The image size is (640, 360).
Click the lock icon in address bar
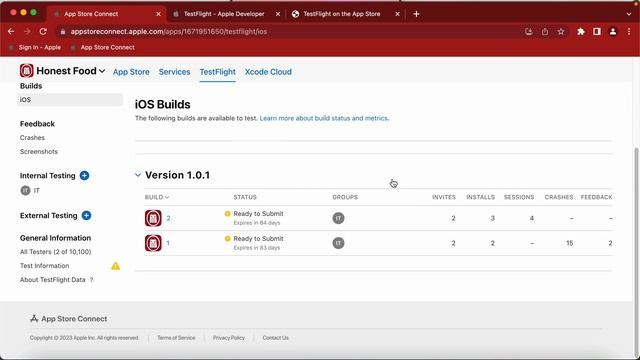(62, 31)
